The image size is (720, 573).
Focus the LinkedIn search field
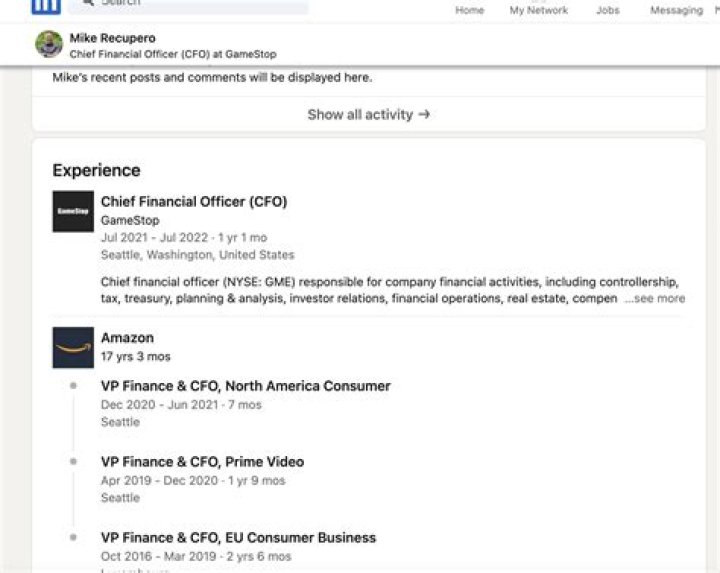click(200, 4)
